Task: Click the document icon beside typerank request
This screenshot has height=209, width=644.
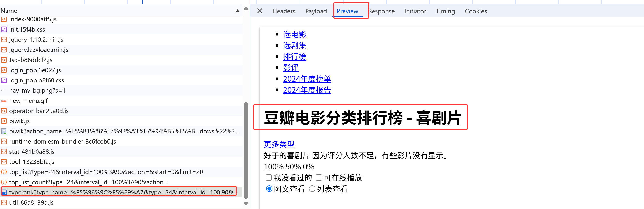Action: click(4, 192)
